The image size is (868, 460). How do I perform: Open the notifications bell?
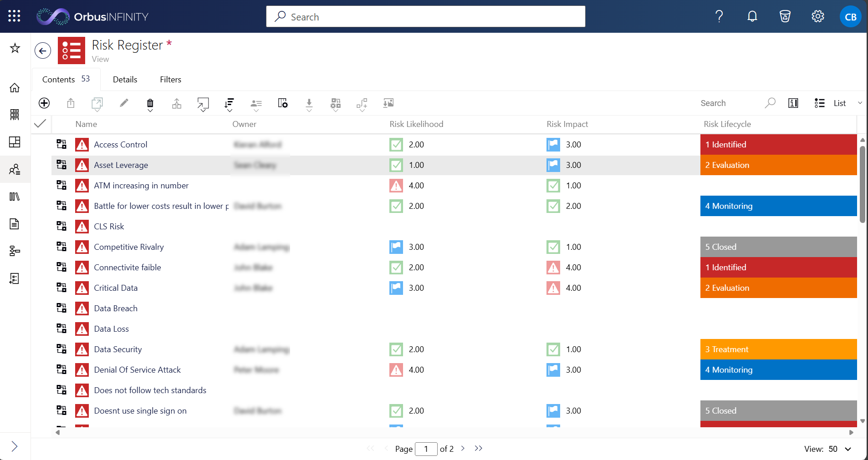click(752, 16)
